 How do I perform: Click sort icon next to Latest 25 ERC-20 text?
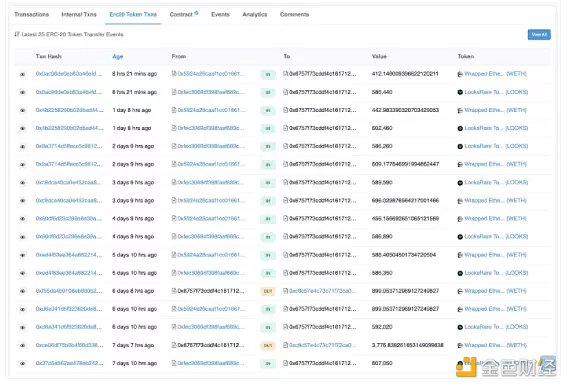pos(17,34)
